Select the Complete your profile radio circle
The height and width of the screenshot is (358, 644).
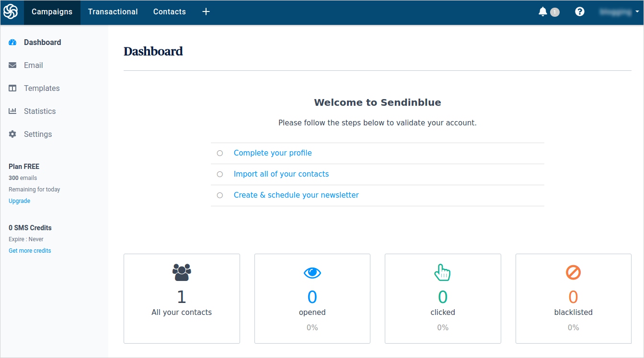pos(220,153)
